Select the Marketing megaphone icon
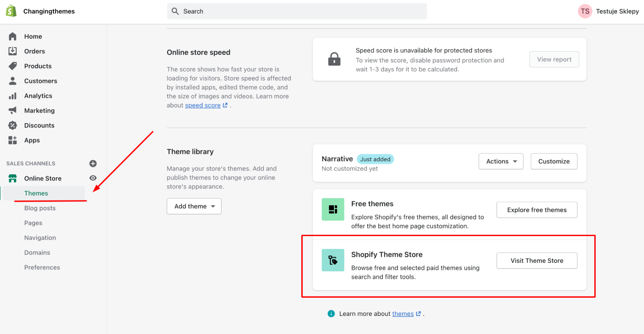The width and height of the screenshot is (644, 334). (13, 110)
